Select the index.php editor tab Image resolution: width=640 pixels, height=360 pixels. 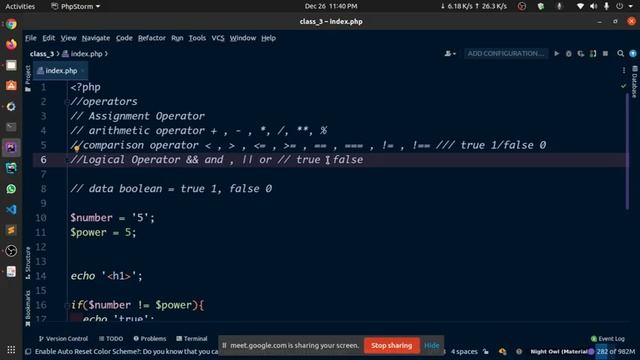coord(60,71)
